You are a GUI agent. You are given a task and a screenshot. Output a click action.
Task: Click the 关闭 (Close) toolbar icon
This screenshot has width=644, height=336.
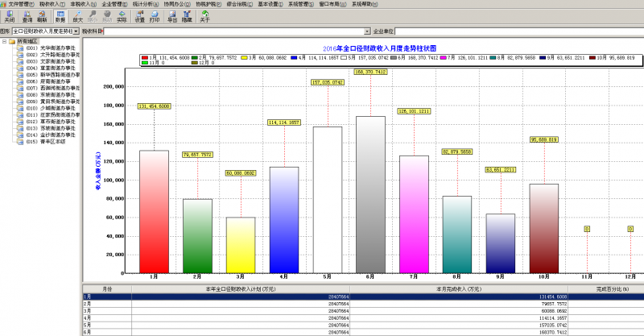click(x=9, y=17)
